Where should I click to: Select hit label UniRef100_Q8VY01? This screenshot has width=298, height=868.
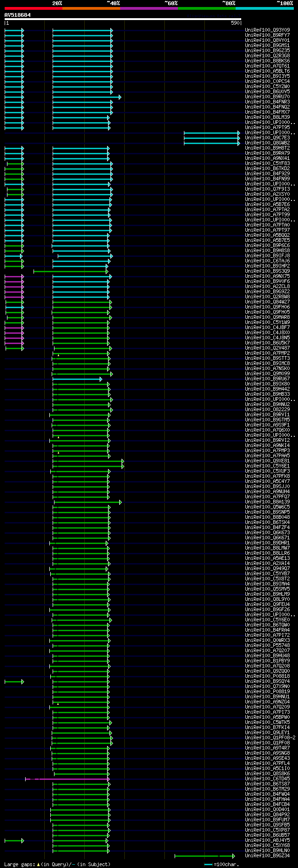[x=267, y=41]
